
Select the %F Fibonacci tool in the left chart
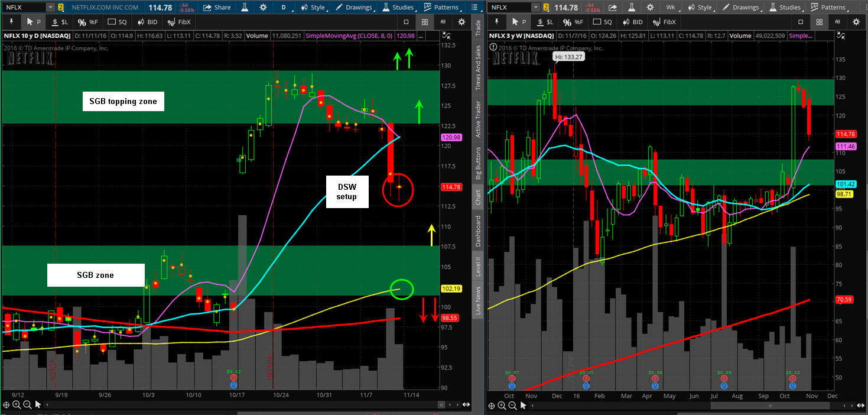(x=87, y=22)
